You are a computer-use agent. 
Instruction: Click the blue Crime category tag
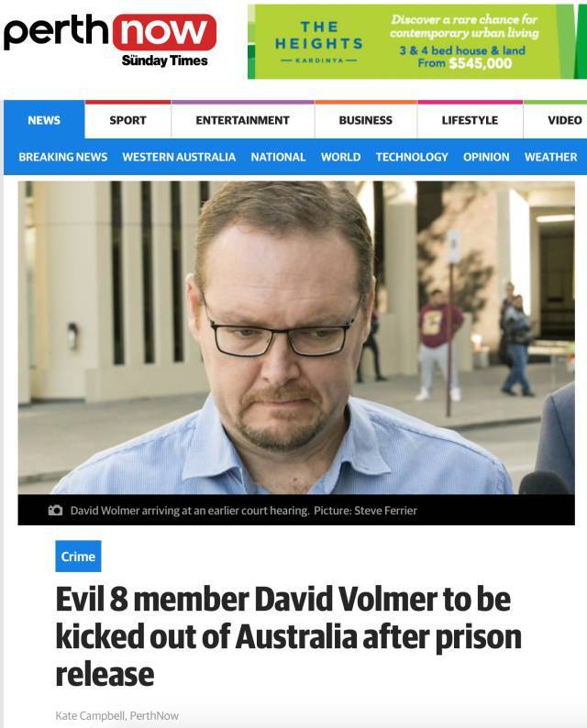tap(78, 556)
